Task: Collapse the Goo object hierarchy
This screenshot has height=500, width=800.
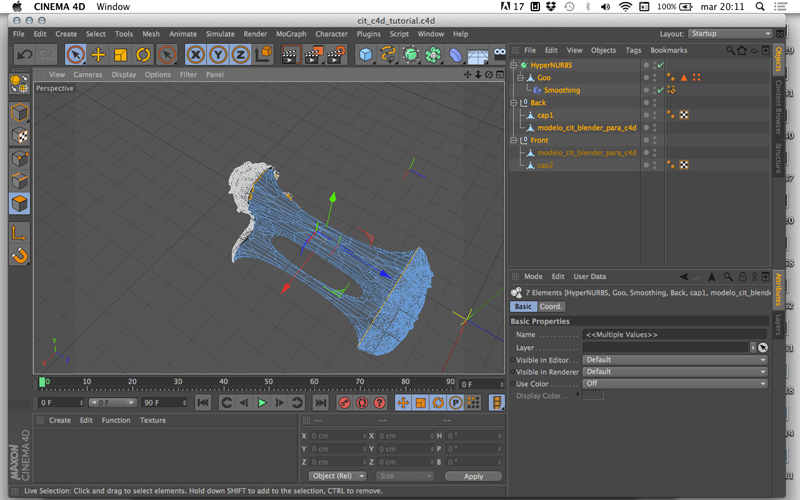Action: [520, 78]
